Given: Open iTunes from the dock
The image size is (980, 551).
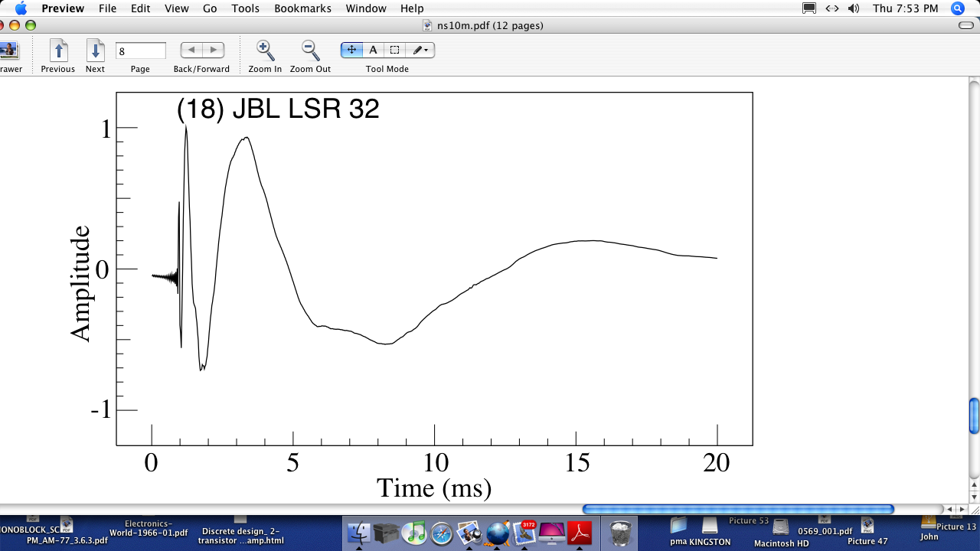Looking at the screenshot, I should [x=414, y=532].
